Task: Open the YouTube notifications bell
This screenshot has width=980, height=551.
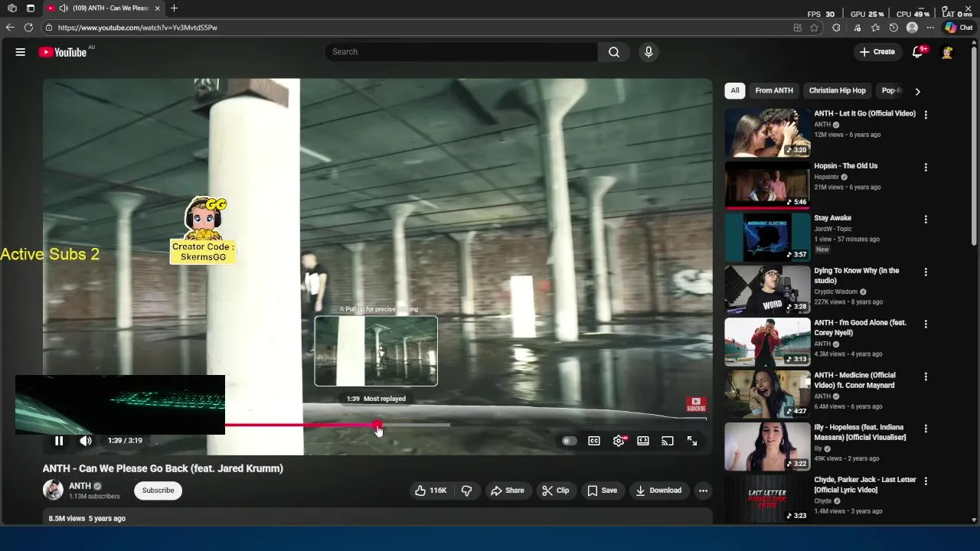Action: coord(917,52)
